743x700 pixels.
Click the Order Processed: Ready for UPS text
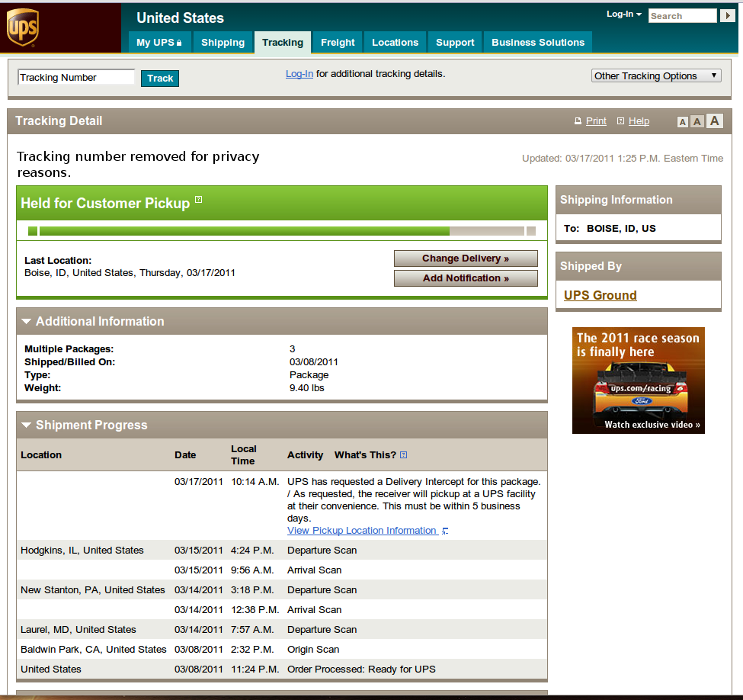click(x=361, y=669)
